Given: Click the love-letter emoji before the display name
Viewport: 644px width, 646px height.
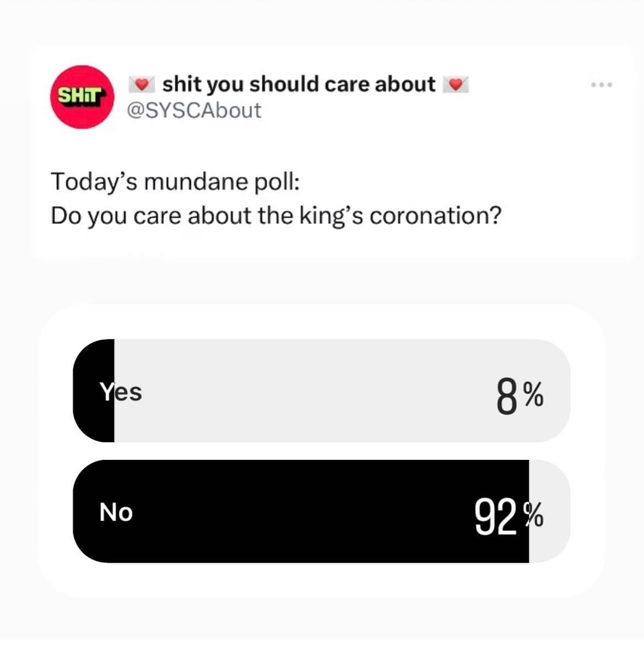Looking at the screenshot, I should point(142,84).
